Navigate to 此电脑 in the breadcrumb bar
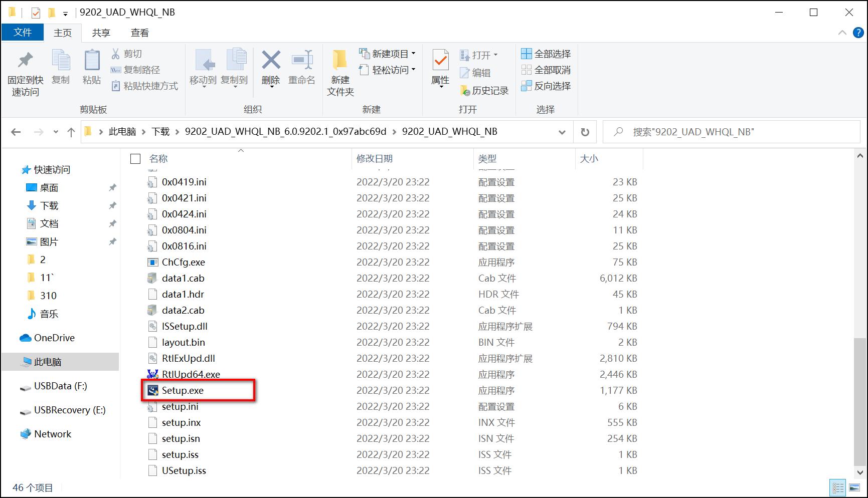The height and width of the screenshot is (498, 868). click(122, 132)
